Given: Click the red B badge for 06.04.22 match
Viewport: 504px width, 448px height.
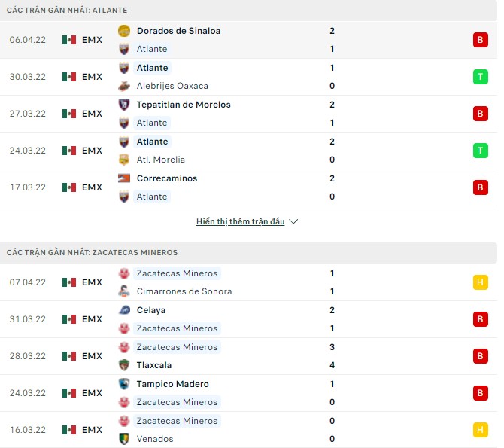Looking at the screenshot, I should tap(480, 40).
